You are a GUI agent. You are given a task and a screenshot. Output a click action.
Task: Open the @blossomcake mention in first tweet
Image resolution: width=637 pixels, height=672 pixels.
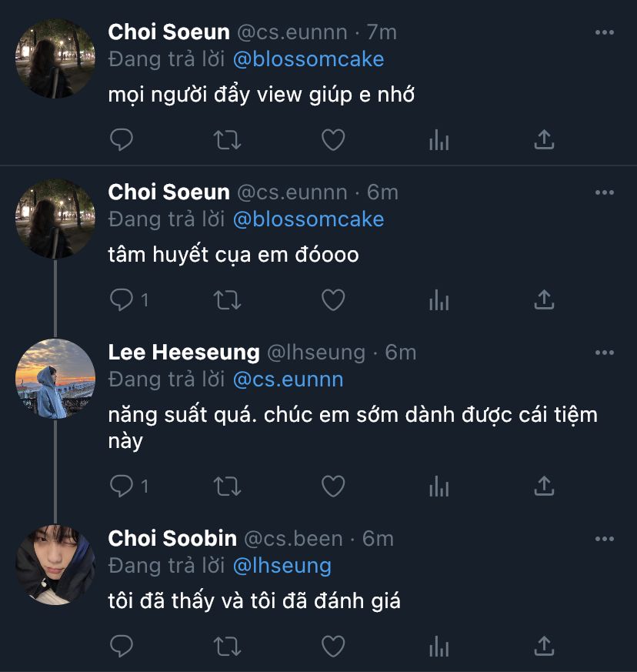pos(308,59)
